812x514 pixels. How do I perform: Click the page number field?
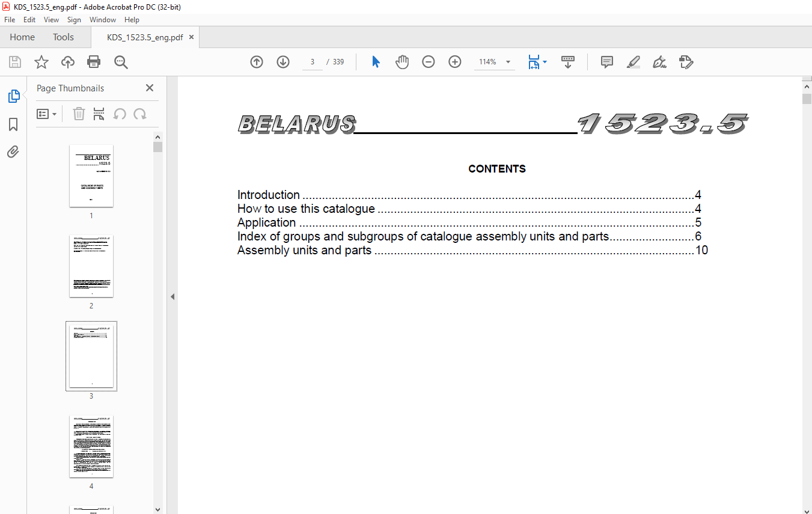(313, 62)
